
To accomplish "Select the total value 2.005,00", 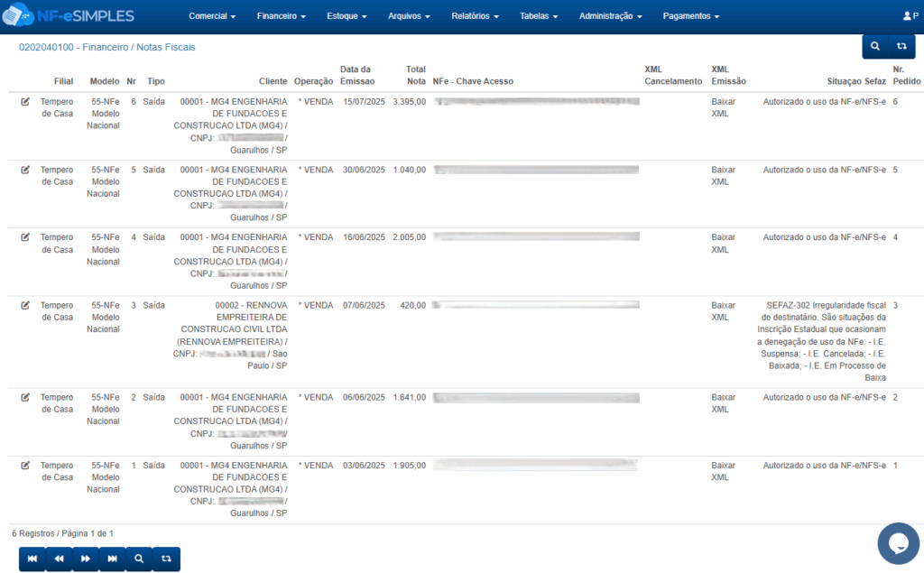I will click(409, 237).
